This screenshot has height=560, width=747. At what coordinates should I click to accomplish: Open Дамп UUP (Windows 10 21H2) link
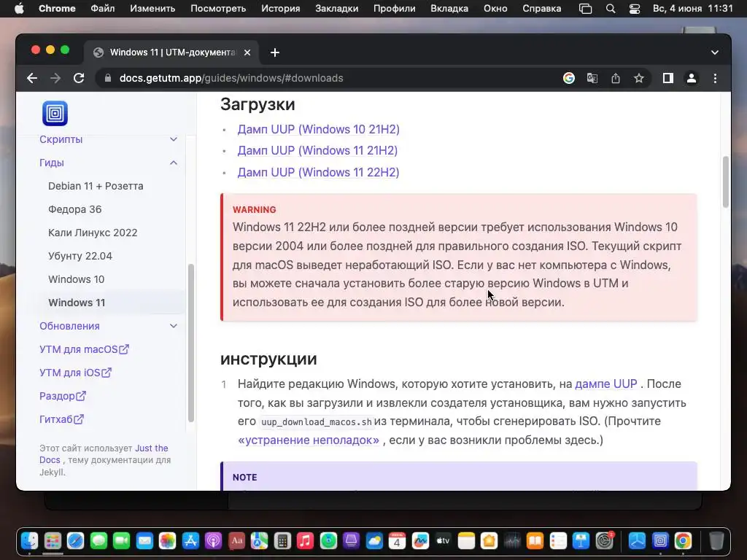click(319, 130)
